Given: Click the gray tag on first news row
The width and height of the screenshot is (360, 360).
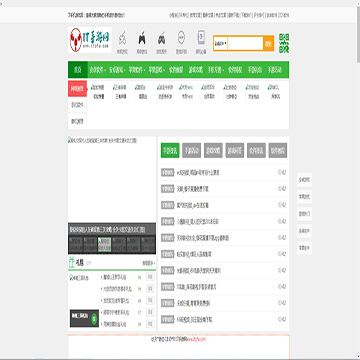Looking at the screenshot, I should pos(168,173).
